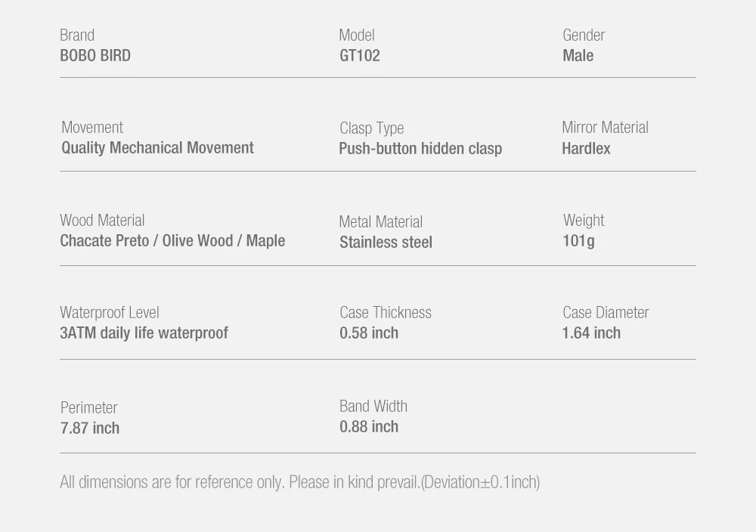Click the BOBO BIRD brand value
756x532 pixels.
pos(95,56)
